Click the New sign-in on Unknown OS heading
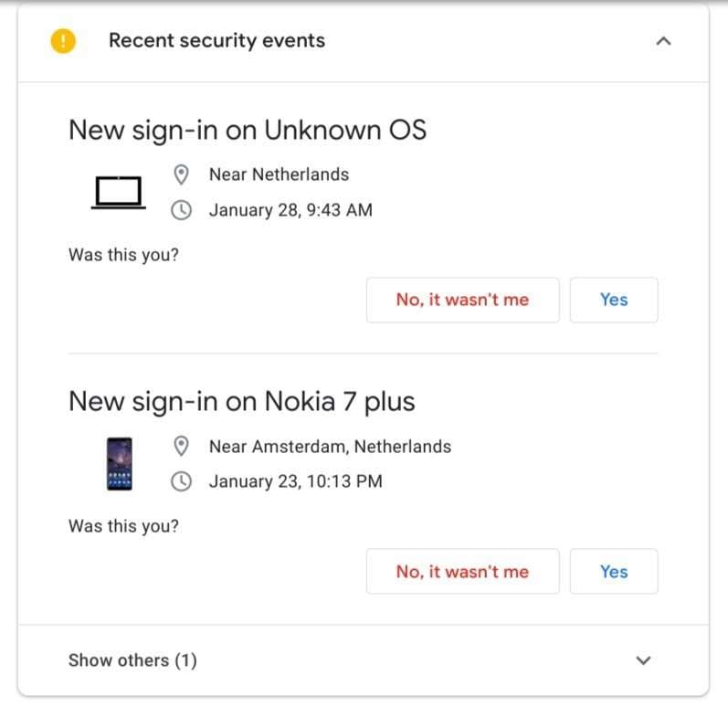 248,130
